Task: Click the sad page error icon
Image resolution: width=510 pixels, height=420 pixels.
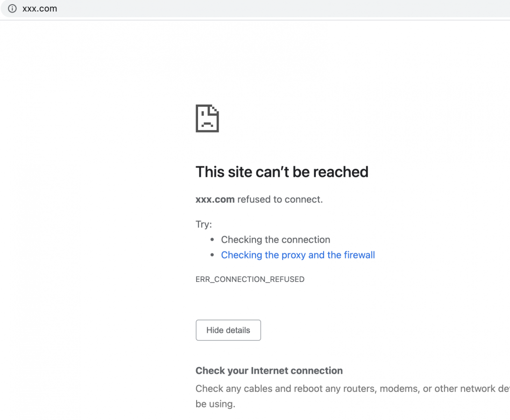Action: (x=207, y=119)
